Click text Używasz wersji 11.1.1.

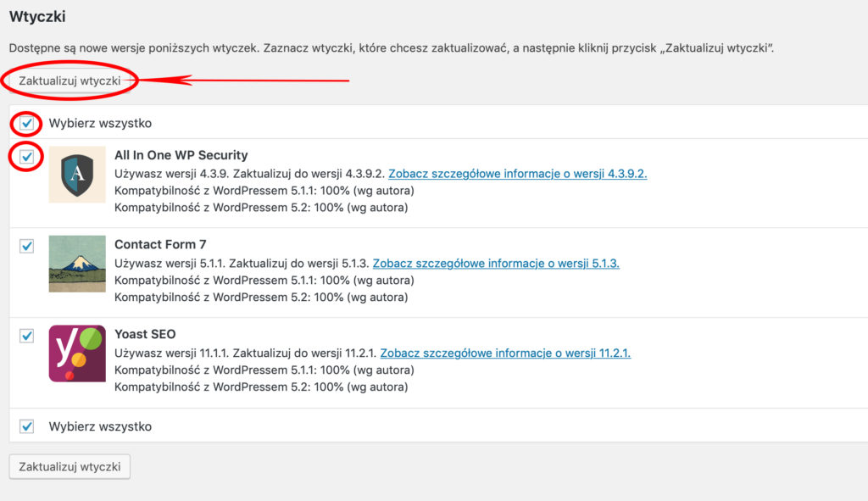click(x=171, y=353)
